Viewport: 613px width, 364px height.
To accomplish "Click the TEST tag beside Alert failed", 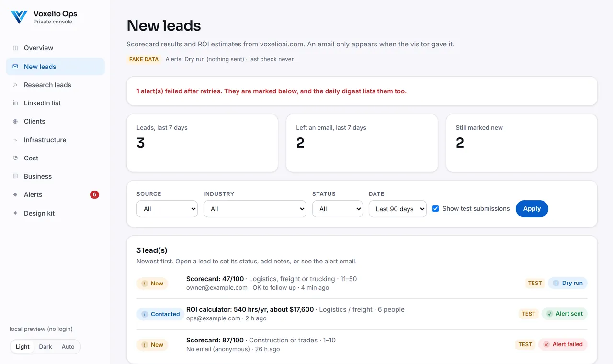I will 525,344.
